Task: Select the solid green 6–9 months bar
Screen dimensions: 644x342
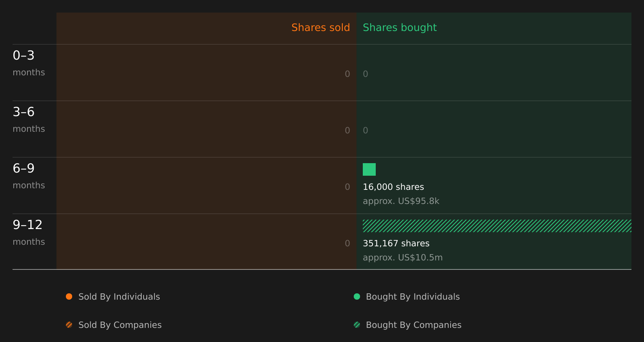Action: pos(369,169)
